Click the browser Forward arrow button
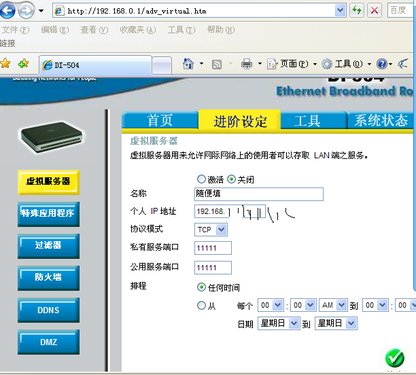The width and height of the screenshot is (416, 375). pyautogui.click(x=26, y=10)
